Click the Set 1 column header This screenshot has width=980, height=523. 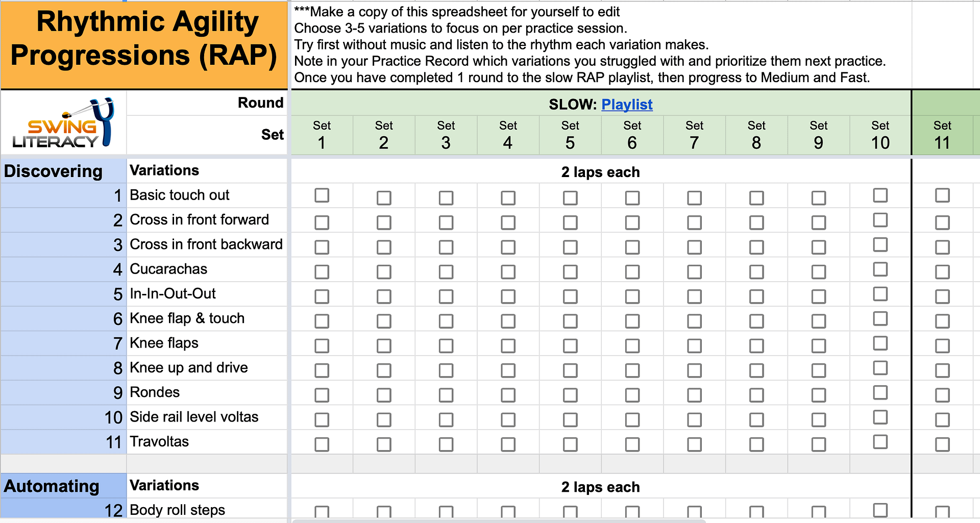(x=322, y=135)
